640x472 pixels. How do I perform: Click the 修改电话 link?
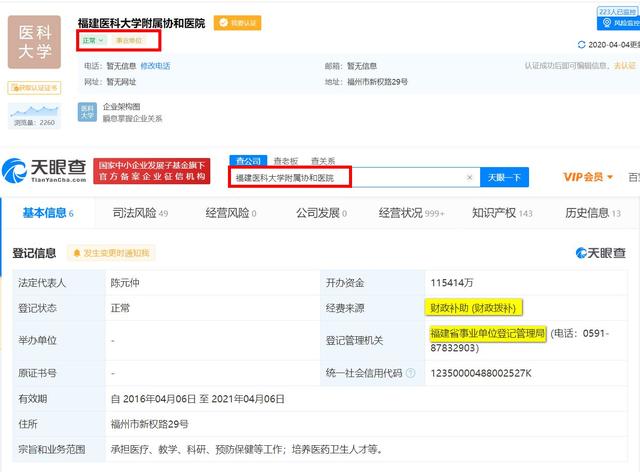coord(155,66)
